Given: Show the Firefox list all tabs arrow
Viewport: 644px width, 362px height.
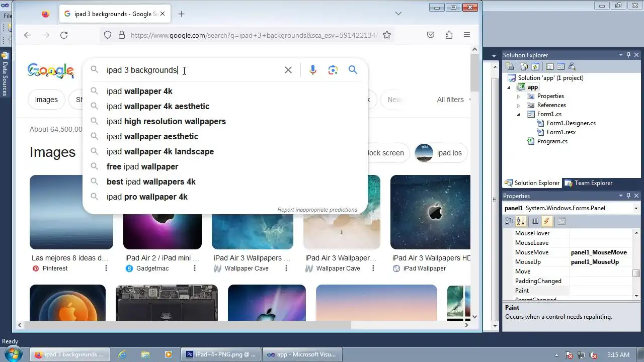Looking at the screenshot, I should [x=398, y=14].
